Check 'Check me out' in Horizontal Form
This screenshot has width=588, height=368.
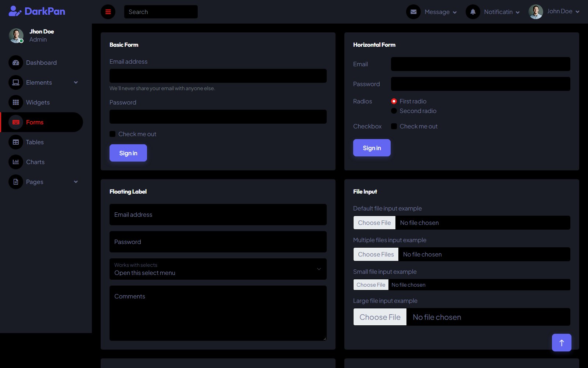coord(394,126)
